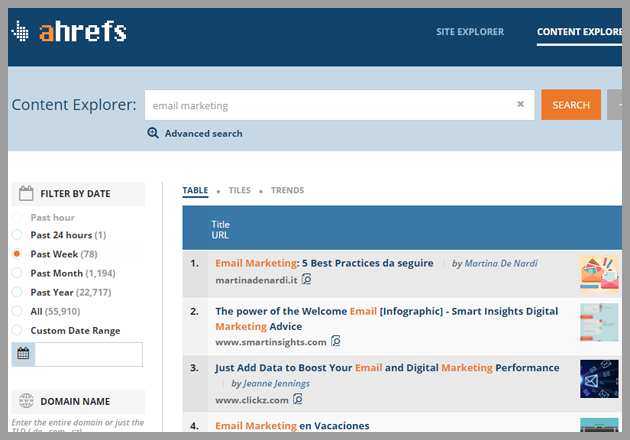This screenshot has width=630, height=440.
Task: Click the www.smartinsights.com URL
Action: [x=271, y=342]
